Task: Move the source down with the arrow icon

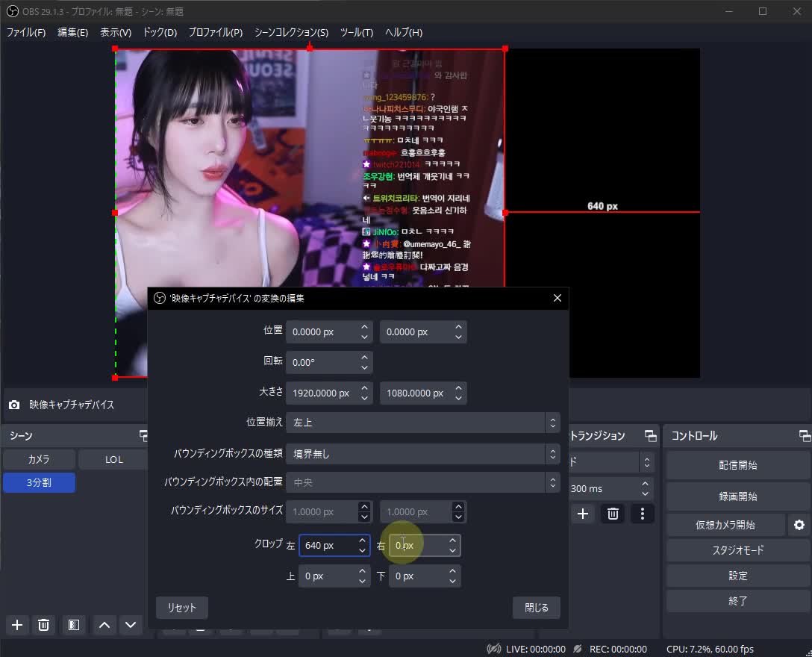Action: pyautogui.click(x=131, y=625)
